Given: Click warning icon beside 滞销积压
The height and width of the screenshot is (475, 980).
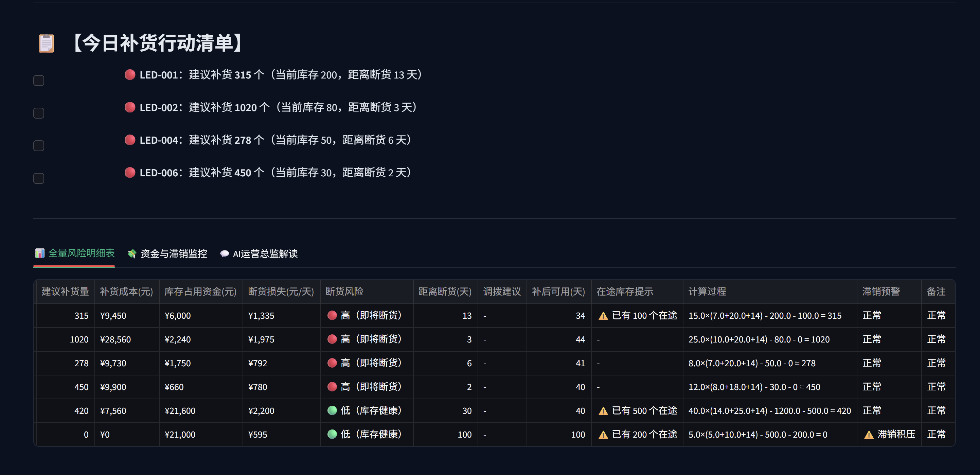Looking at the screenshot, I should (869, 435).
